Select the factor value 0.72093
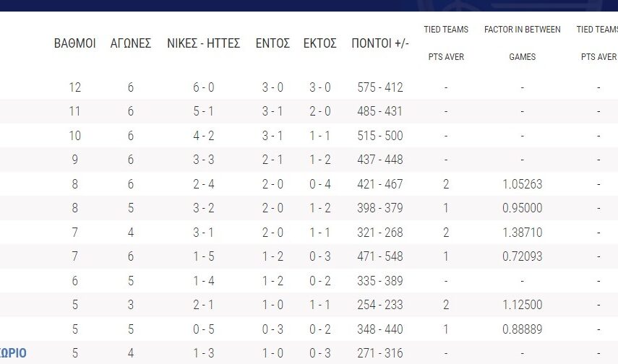The width and height of the screenshot is (618, 364). point(522,256)
